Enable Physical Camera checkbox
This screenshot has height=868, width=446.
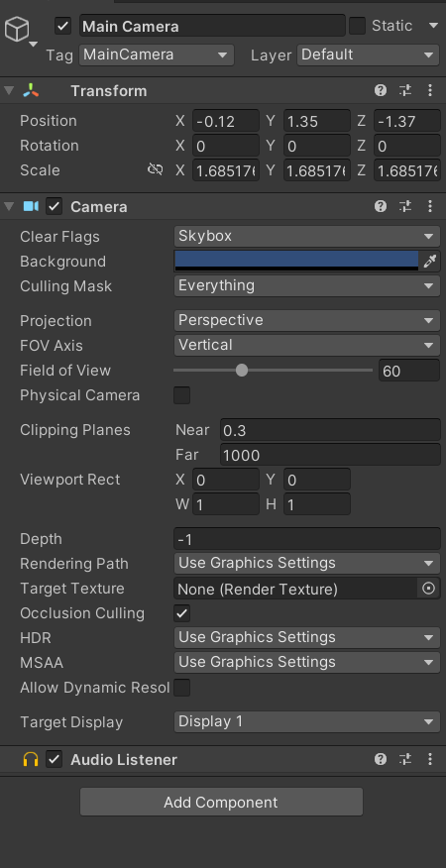181,395
